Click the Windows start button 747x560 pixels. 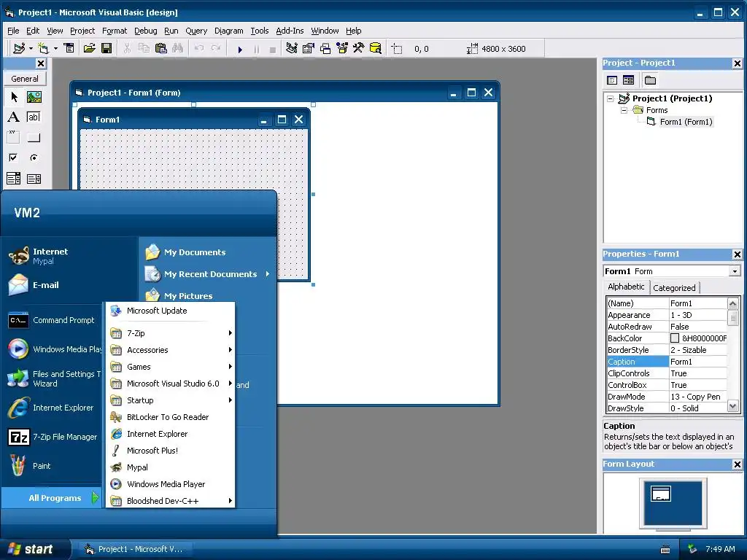tap(34, 549)
